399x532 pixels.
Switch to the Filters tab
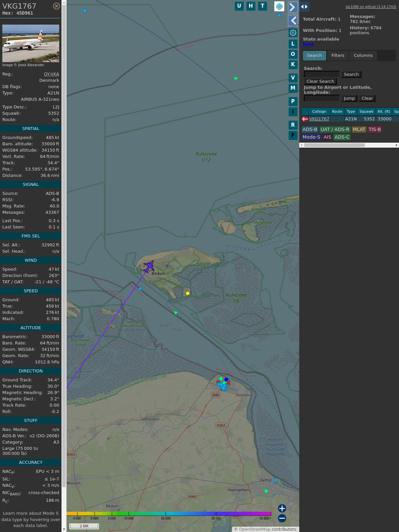pos(338,56)
